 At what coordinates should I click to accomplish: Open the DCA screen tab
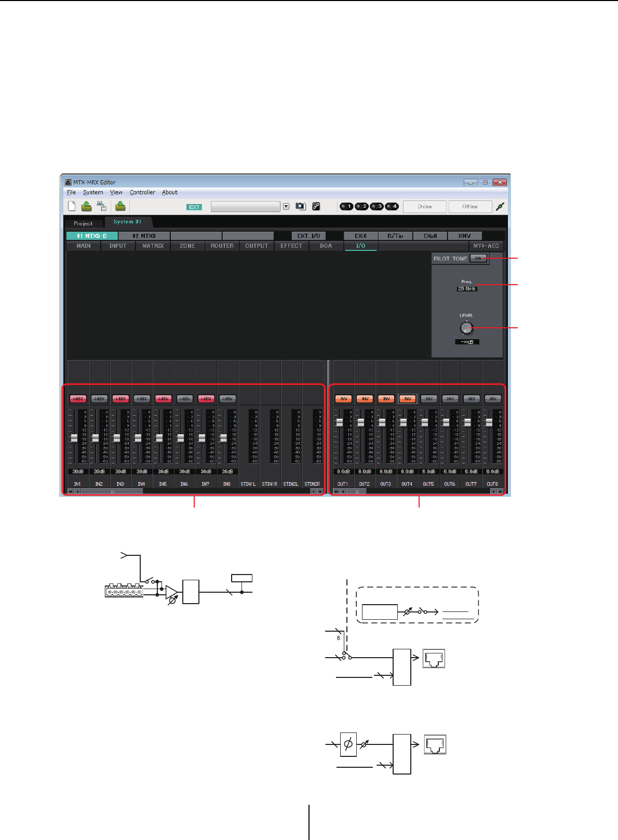(x=326, y=246)
